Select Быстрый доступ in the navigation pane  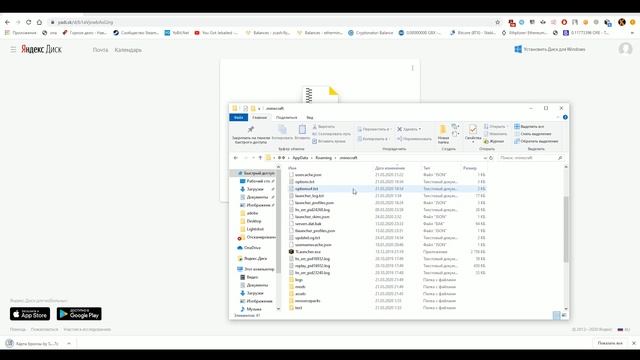click(256, 173)
